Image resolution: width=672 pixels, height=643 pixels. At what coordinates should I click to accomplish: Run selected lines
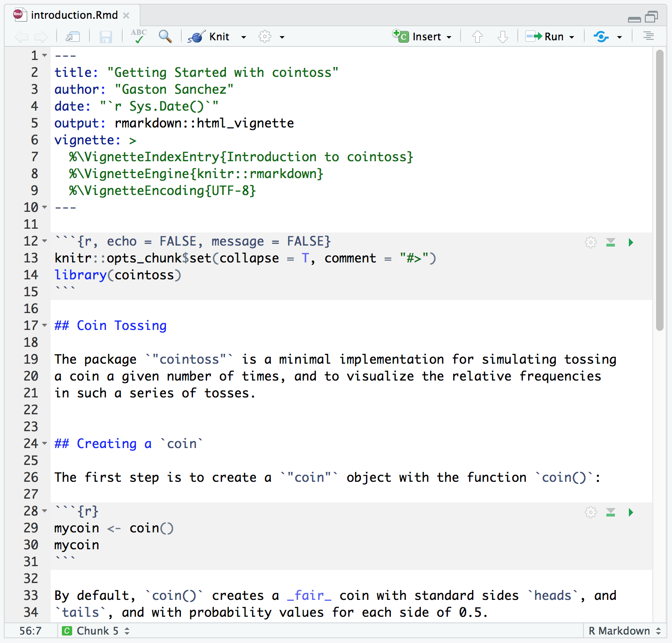click(544, 37)
